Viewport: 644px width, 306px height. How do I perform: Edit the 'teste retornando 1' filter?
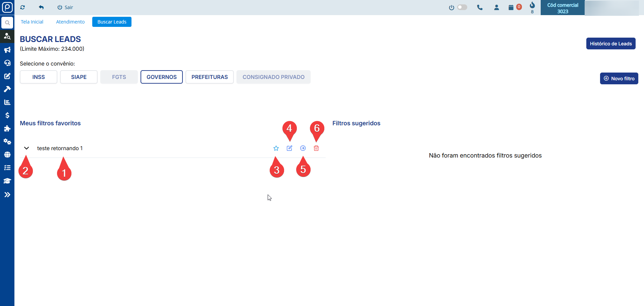(x=289, y=148)
